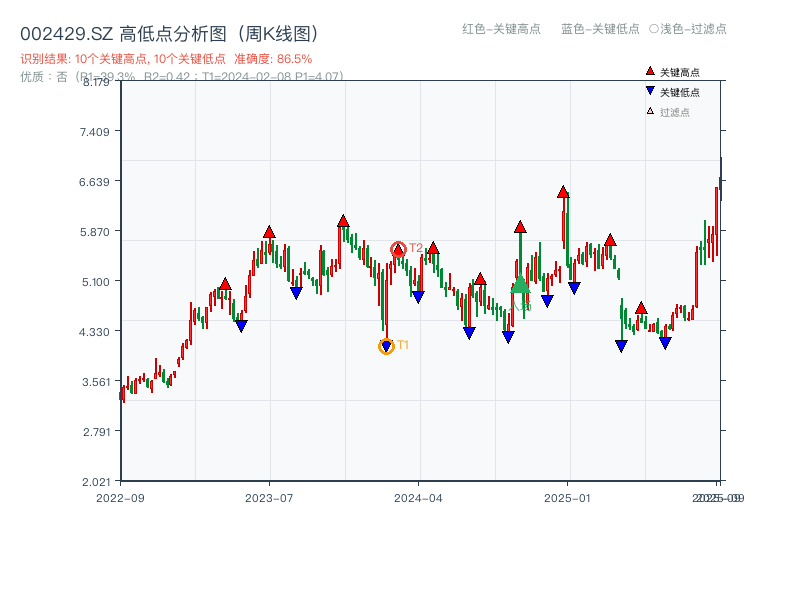Click the hollow triangle icon in the 过滤点 legend

point(650,111)
